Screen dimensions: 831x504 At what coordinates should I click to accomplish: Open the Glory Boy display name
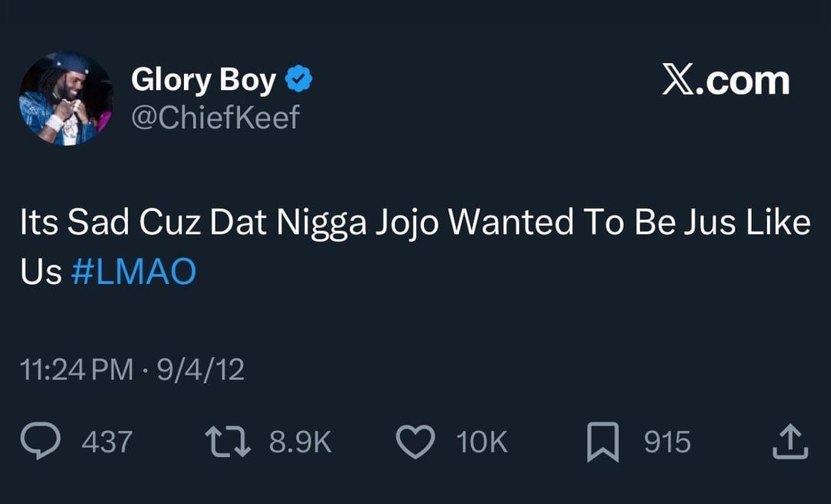tap(203, 79)
